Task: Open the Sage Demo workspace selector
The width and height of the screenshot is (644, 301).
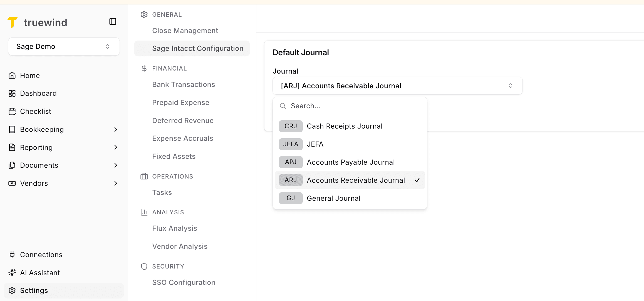Action: (x=63, y=46)
